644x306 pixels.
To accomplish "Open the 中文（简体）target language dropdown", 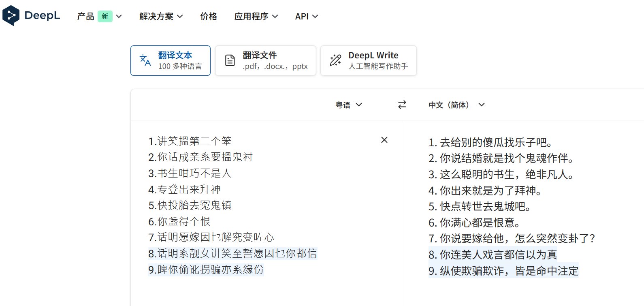I will [x=456, y=105].
